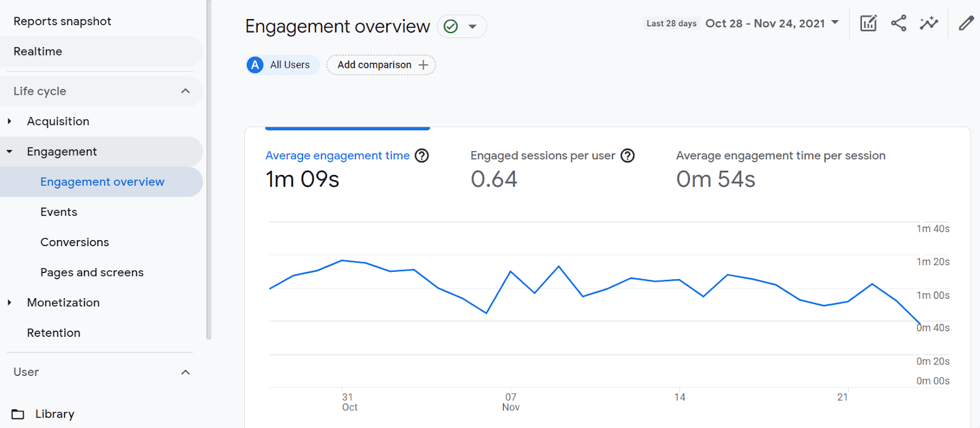Image resolution: width=980 pixels, height=428 pixels.
Task: Expand the Acquisition tree item
Action: click(10, 121)
